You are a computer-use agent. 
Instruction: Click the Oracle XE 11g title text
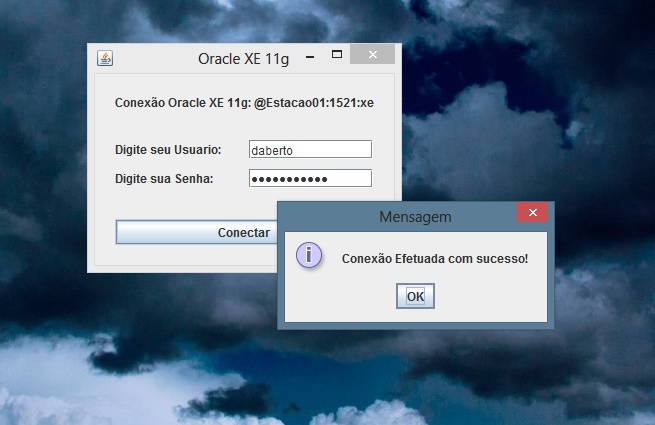tap(243, 59)
